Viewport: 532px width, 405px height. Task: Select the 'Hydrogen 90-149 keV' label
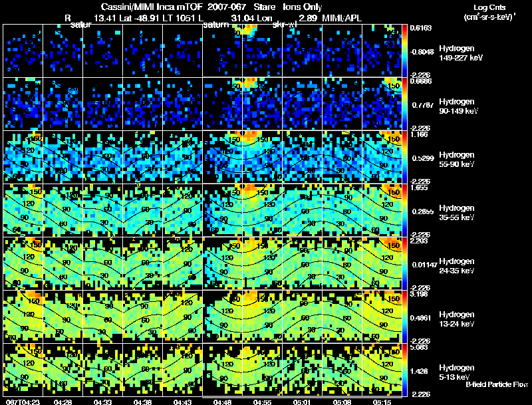pos(459,106)
